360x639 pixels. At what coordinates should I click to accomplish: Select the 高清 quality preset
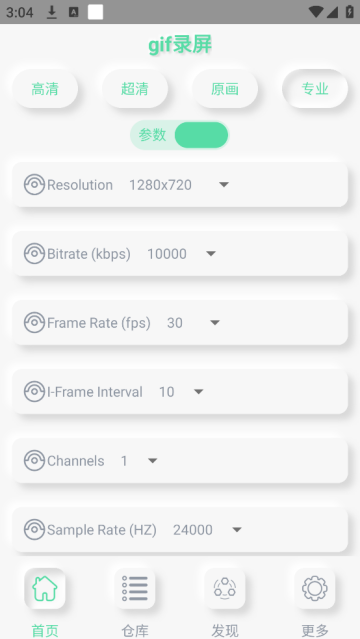[x=45, y=88]
